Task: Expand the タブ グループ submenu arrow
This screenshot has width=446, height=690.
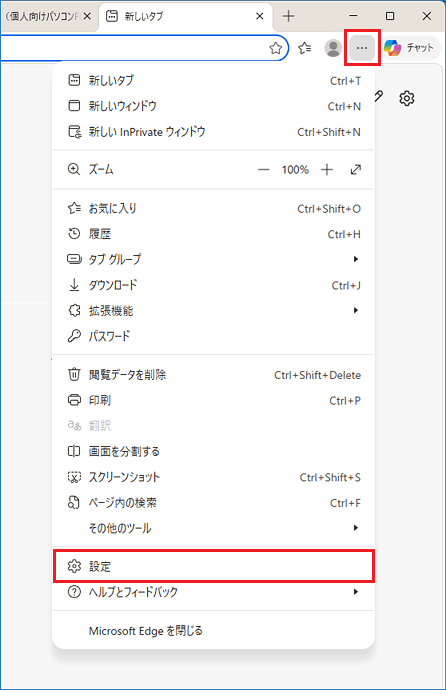Action: [x=356, y=259]
